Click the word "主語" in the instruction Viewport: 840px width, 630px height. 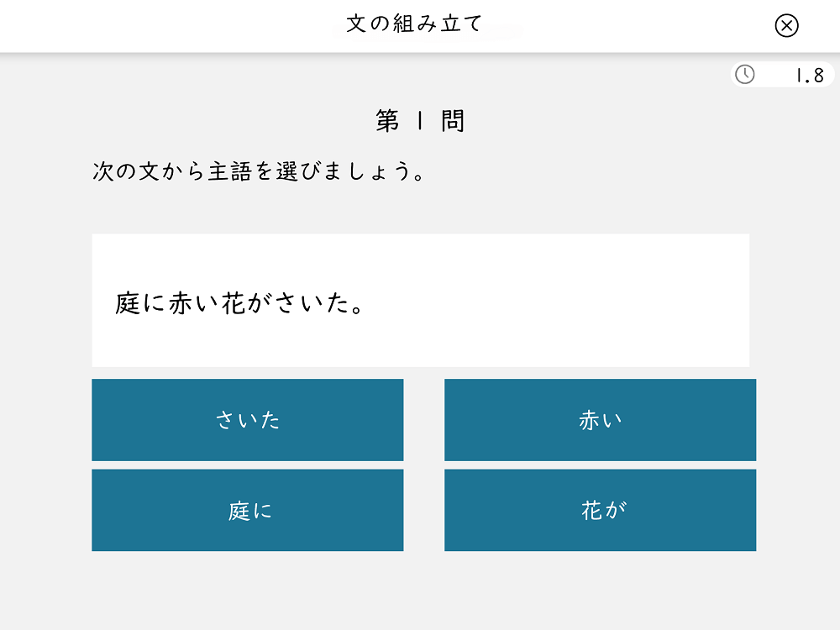tap(230, 172)
